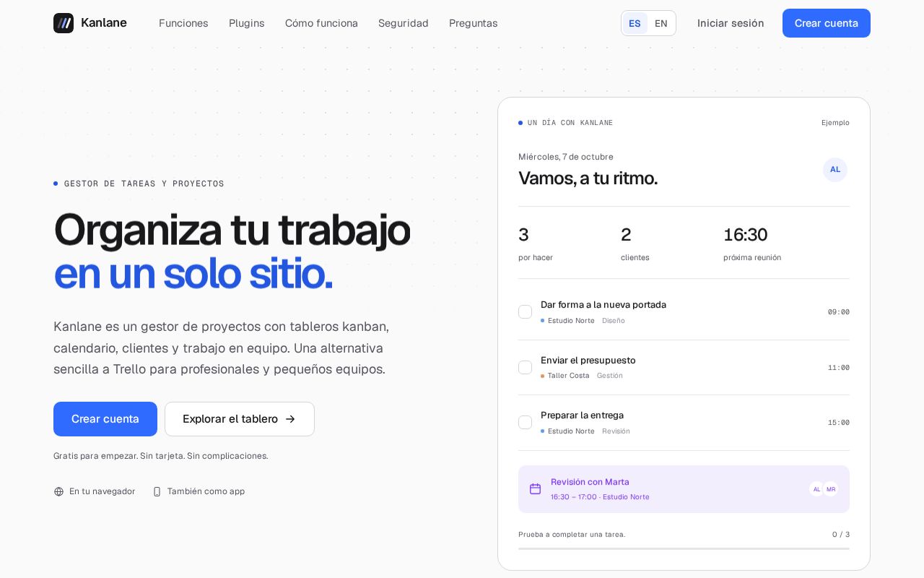Click the 09:00 time label
This screenshot has height=578, width=924.
(x=839, y=312)
